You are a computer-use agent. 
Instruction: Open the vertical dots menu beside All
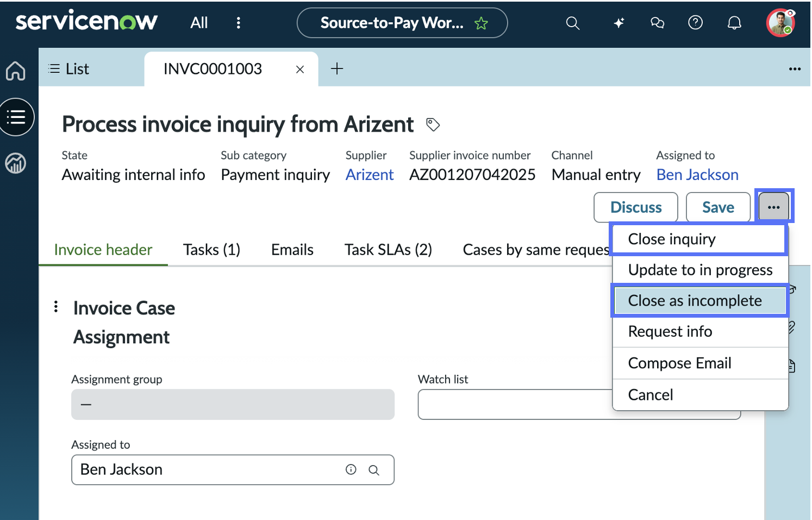click(x=238, y=23)
